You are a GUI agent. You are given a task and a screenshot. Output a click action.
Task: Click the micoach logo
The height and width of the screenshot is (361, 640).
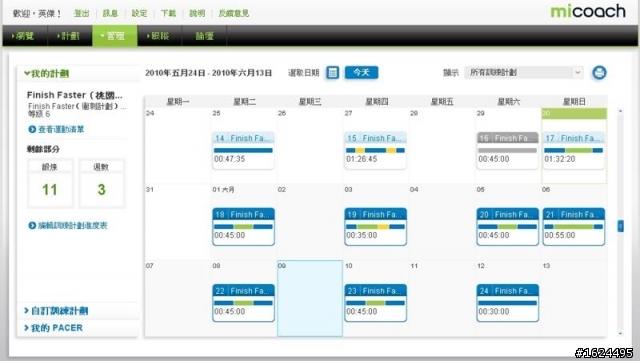point(588,11)
